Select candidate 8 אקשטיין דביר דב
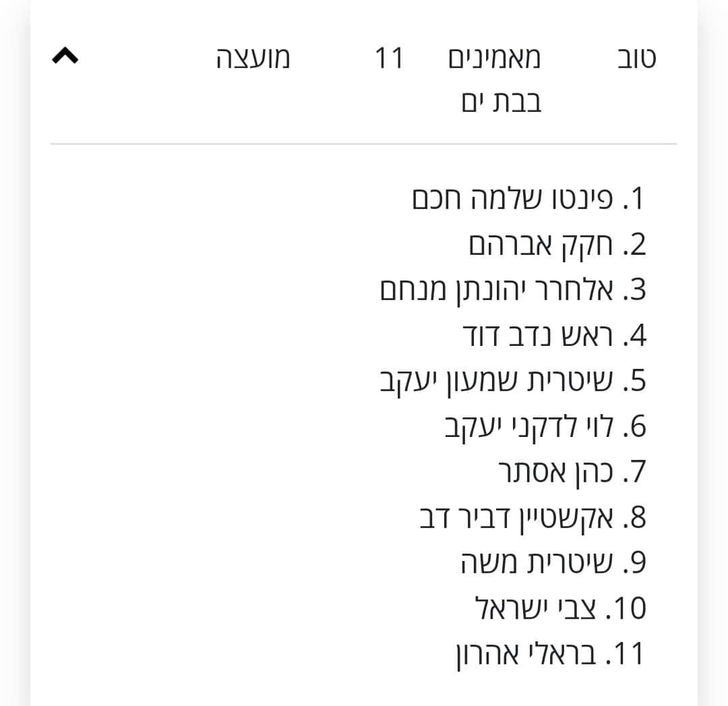The width and height of the screenshot is (728, 706). (533, 518)
